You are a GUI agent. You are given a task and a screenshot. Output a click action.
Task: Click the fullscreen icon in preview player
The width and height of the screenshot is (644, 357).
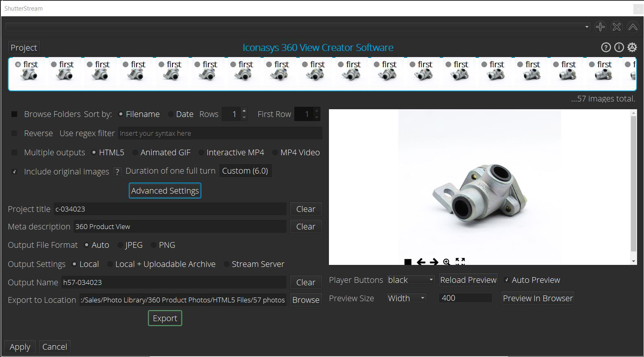(460, 261)
